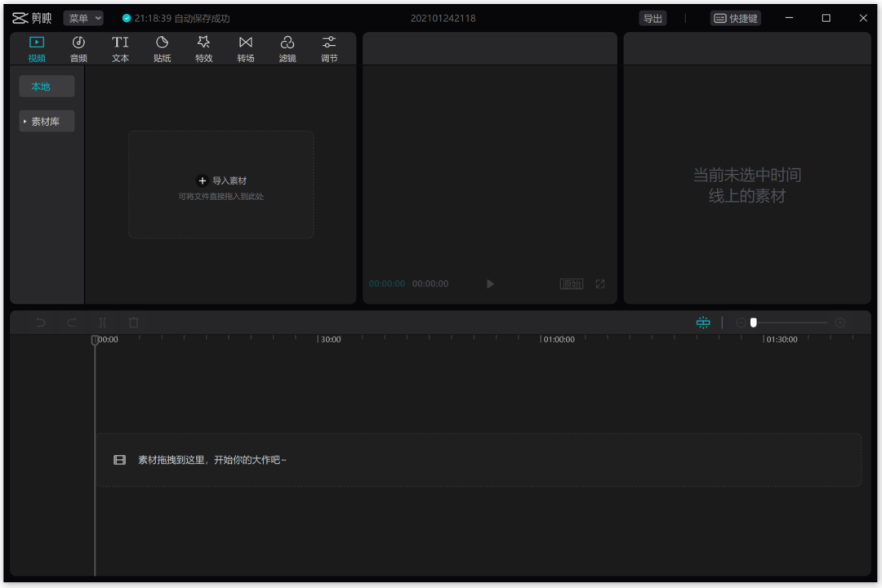882x588 pixels.
Task: Click the 导出 export button
Action: tap(653, 18)
